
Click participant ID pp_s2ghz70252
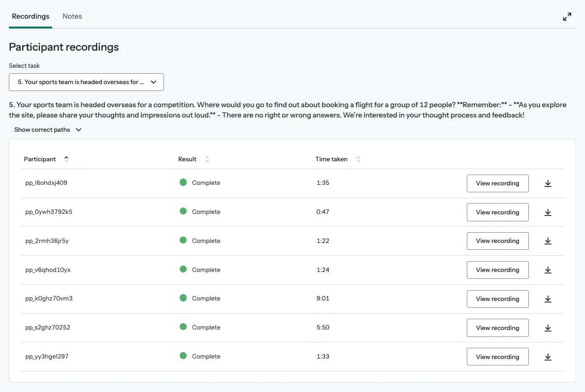tap(48, 328)
